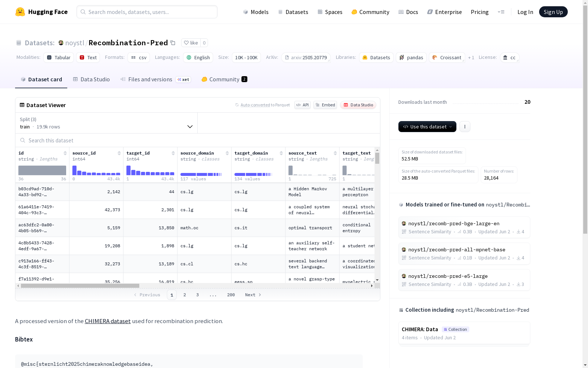Select the csv format tag

click(139, 57)
